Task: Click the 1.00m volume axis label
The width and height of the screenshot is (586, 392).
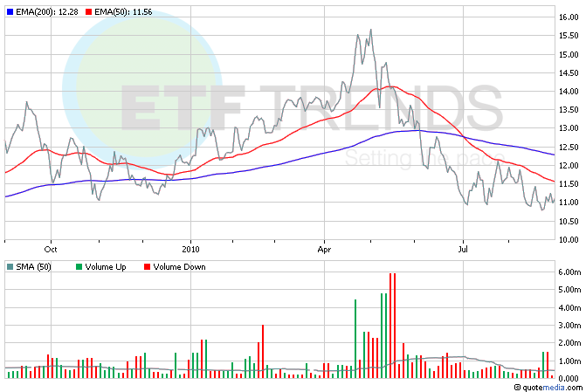Action: [570, 361]
